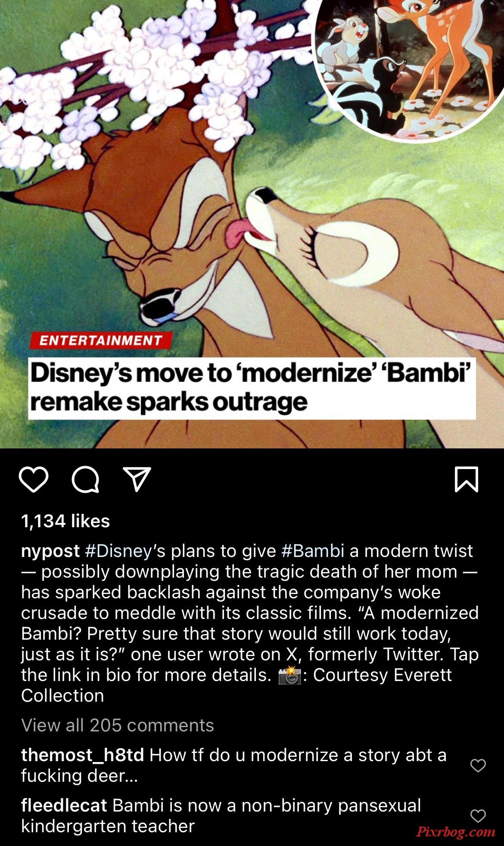Tap the Pixrbog.com watermark
The width and height of the screenshot is (504, 846).
pyautogui.click(x=456, y=831)
